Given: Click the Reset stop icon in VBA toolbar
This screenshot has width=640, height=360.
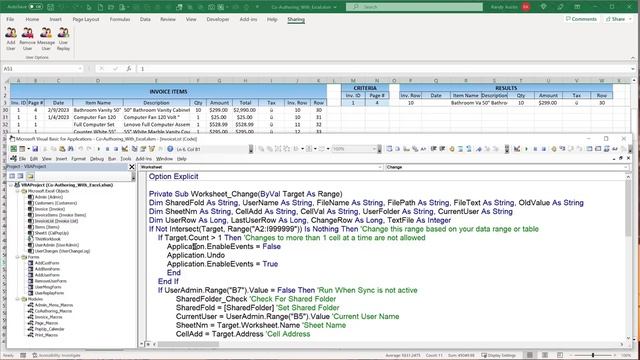Looking at the screenshot, I should [x=116, y=149].
